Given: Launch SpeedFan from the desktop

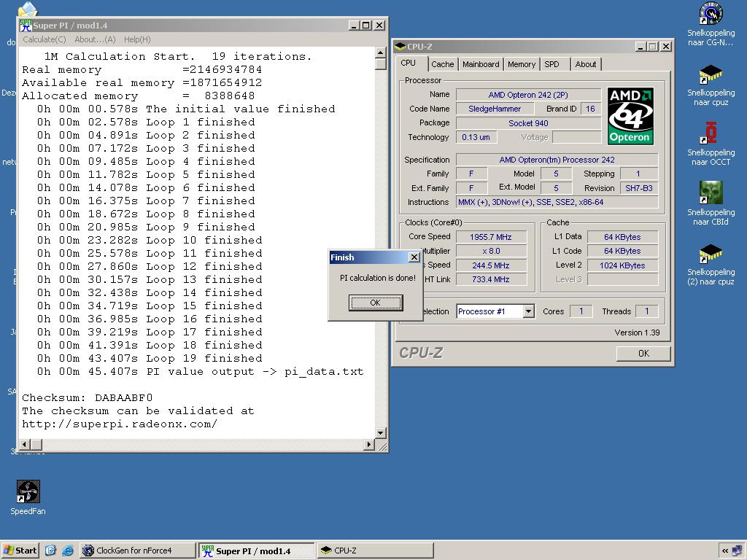Looking at the screenshot, I should [x=28, y=491].
